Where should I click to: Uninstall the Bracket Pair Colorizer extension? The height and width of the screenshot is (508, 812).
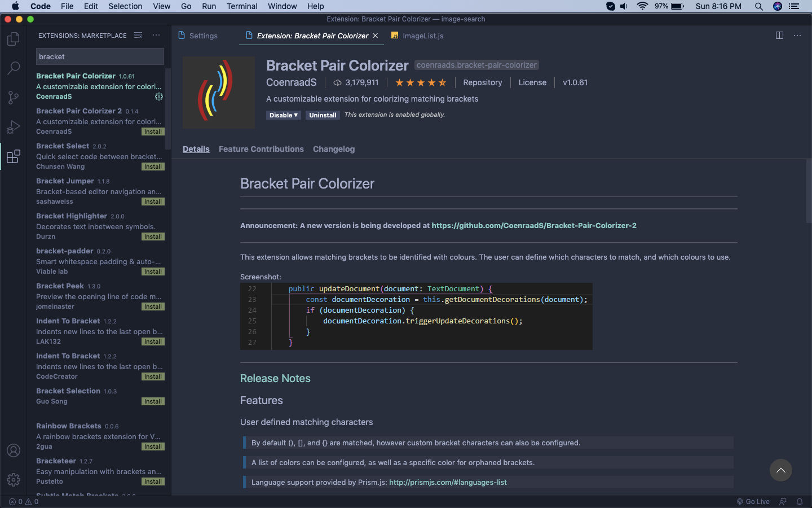[x=323, y=115]
